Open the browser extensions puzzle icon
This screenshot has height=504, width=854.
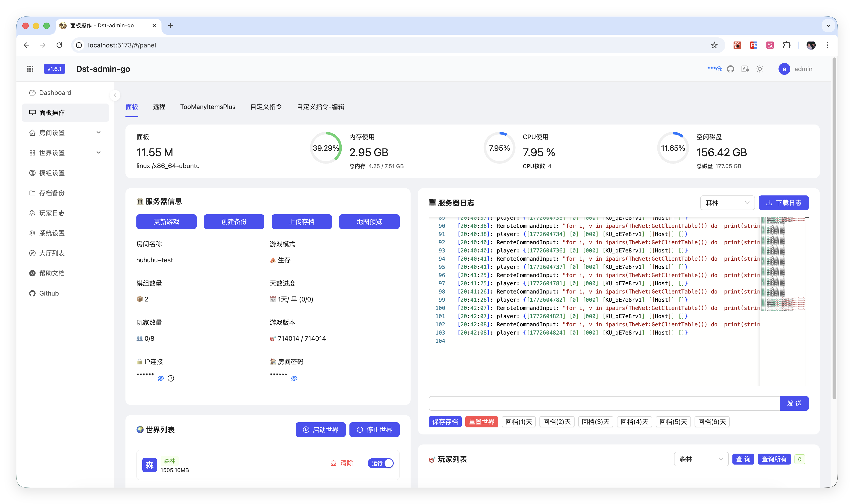pyautogui.click(x=786, y=45)
